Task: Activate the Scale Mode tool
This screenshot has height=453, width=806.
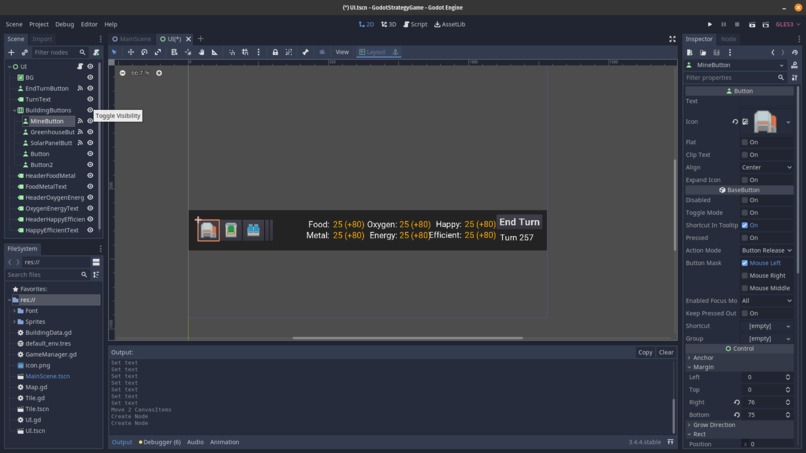Action: coord(158,52)
